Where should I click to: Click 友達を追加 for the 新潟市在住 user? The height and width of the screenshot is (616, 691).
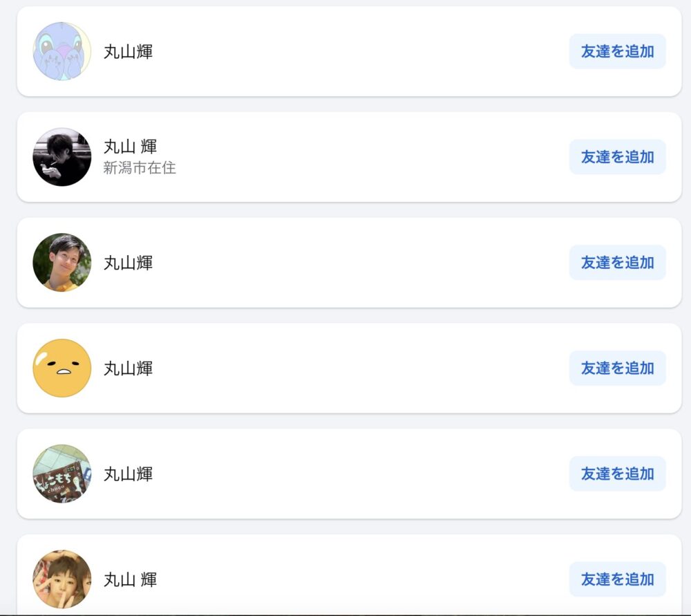click(617, 157)
